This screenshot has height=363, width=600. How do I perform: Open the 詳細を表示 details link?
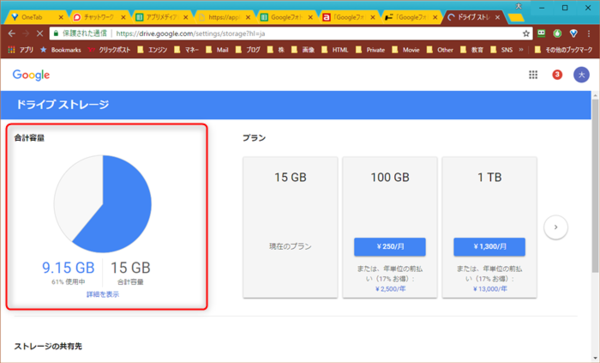103,294
